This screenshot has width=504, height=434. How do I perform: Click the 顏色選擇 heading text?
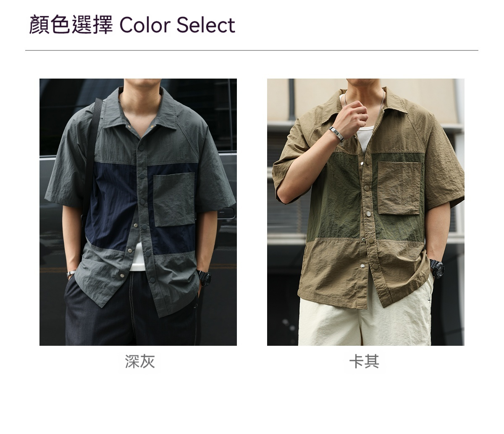point(71,25)
